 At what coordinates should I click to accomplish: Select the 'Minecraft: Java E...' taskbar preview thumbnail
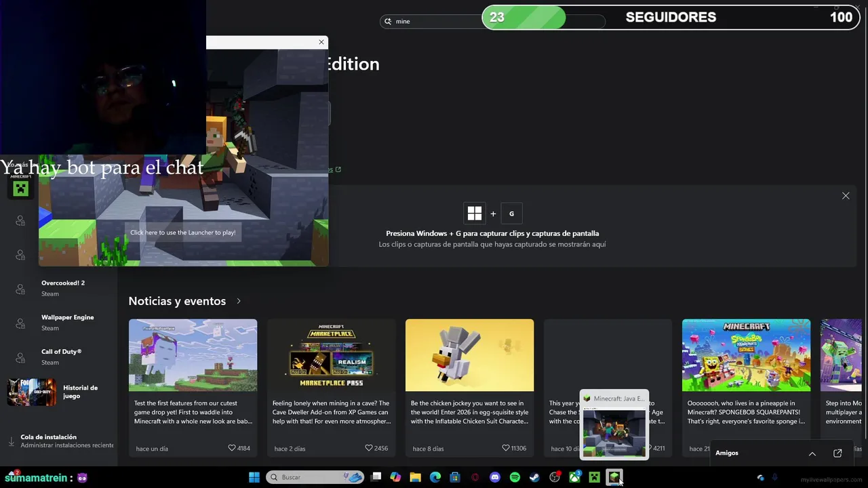click(x=614, y=425)
